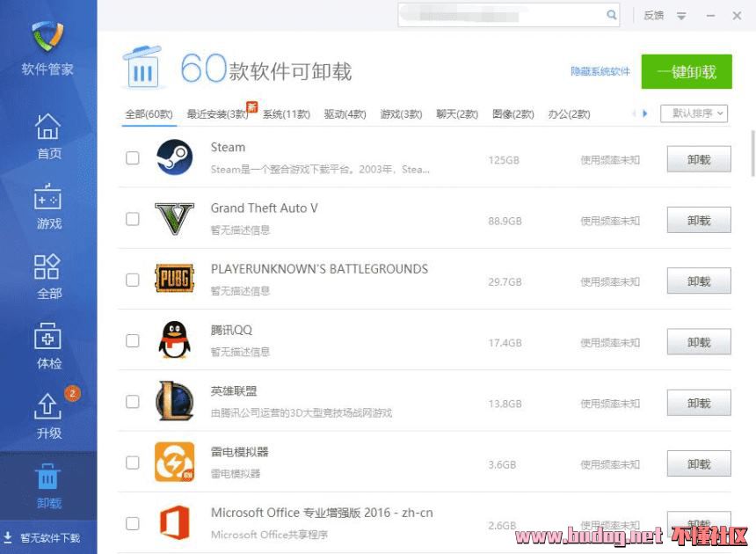Open the 体检 checkup section in sidebar
This screenshot has width=756, height=554.
pyautogui.click(x=48, y=346)
